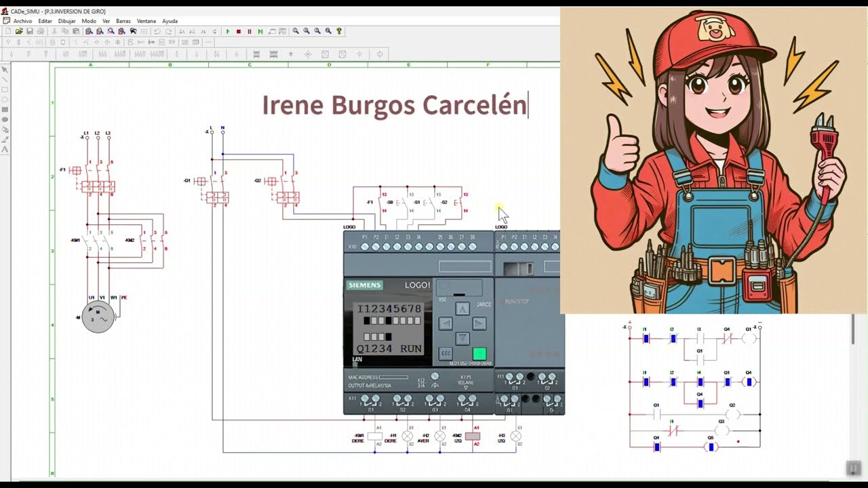
Task: Click the green OK key on LOGO!
Action: tap(479, 353)
